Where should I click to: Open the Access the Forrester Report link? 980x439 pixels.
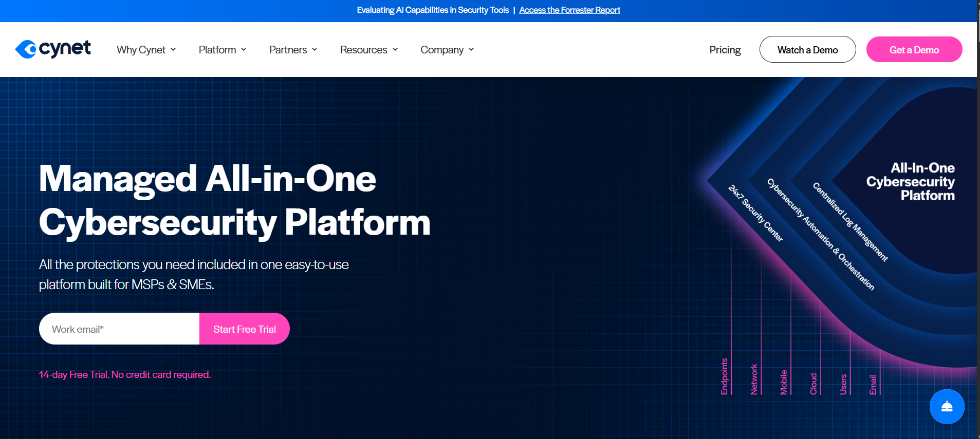[569, 10]
